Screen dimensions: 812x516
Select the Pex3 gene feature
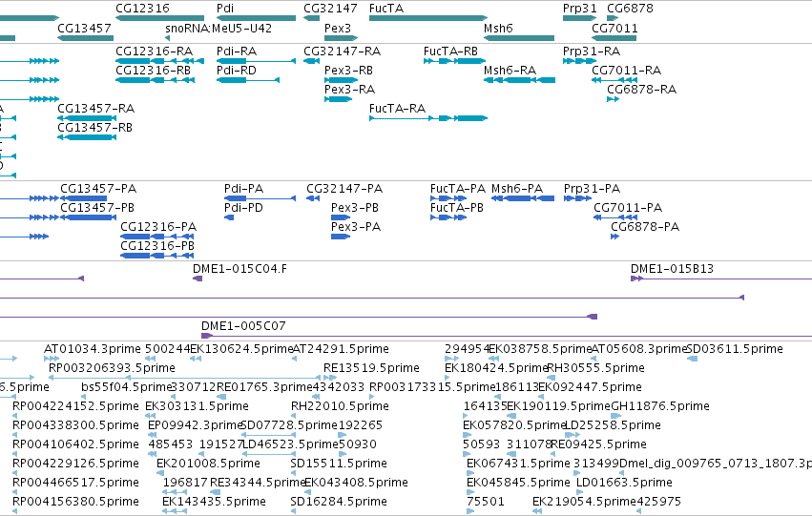(x=342, y=38)
